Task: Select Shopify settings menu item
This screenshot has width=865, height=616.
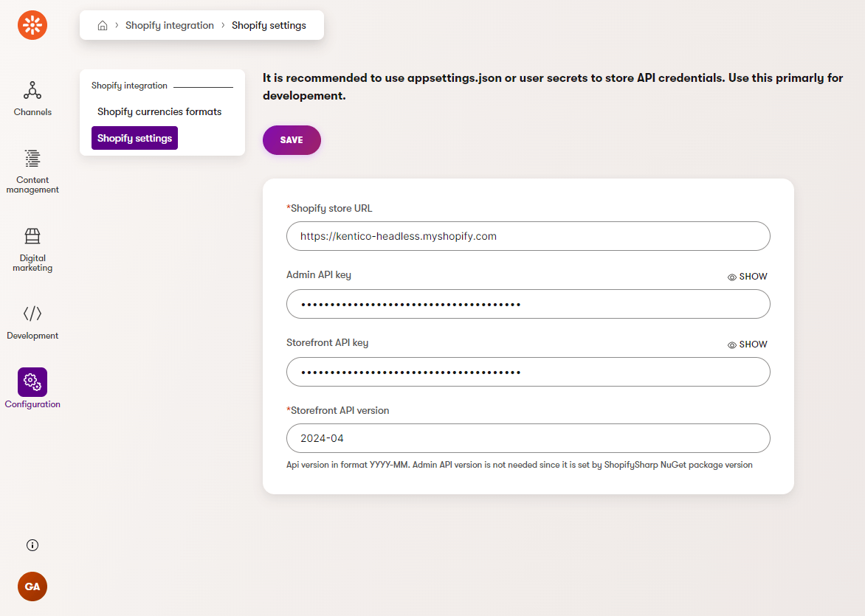Action: coord(134,138)
